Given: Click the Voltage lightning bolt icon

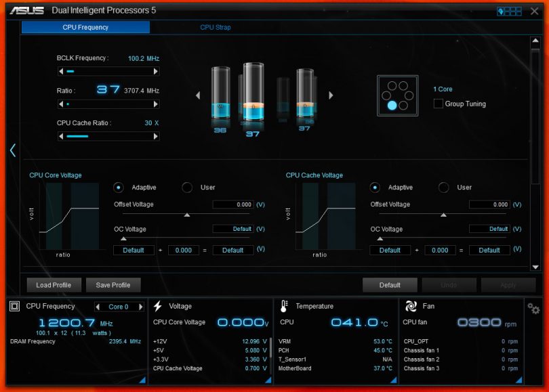Looking at the screenshot, I should [x=158, y=307].
